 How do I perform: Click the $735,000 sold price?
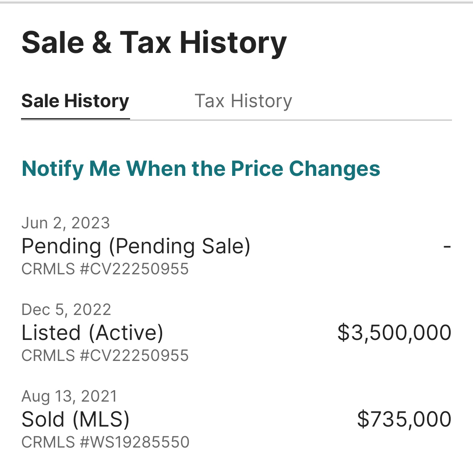[x=404, y=419]
